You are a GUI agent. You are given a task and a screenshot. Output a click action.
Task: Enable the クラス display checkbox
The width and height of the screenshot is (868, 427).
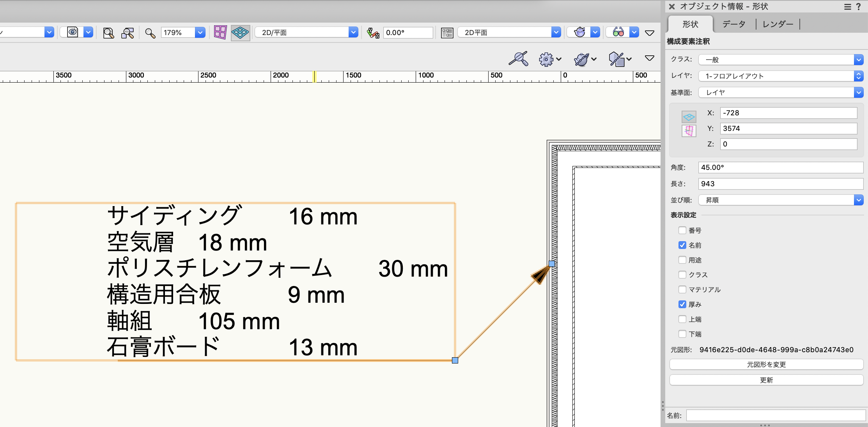coord(682,275)
